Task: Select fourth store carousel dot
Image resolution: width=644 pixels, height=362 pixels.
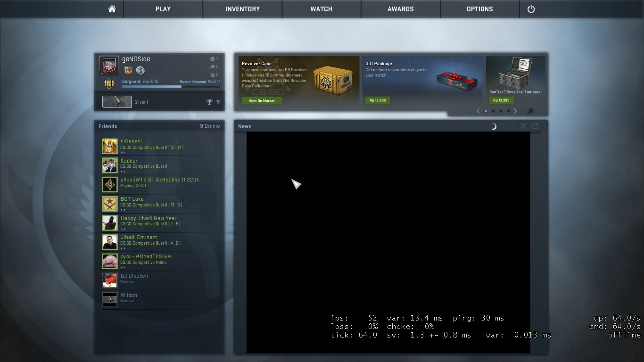Action: click(x=508, y=111)
